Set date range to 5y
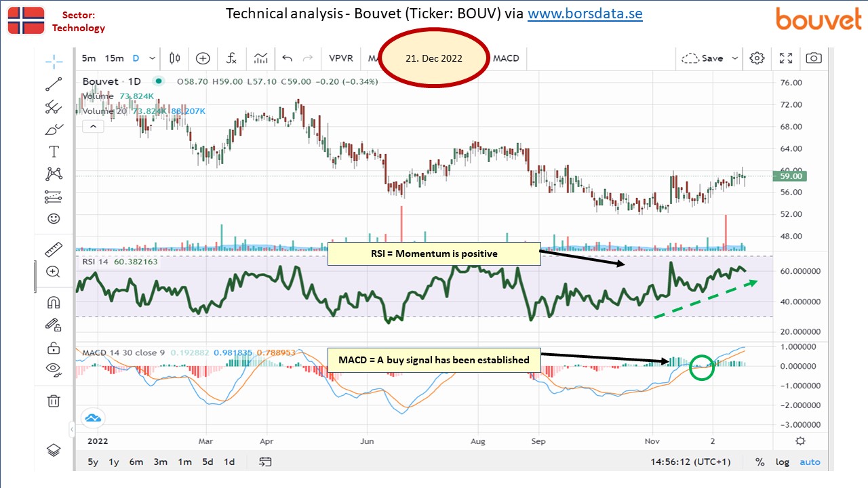The height and width of the screenshot is (488, 868). point(93,462)
